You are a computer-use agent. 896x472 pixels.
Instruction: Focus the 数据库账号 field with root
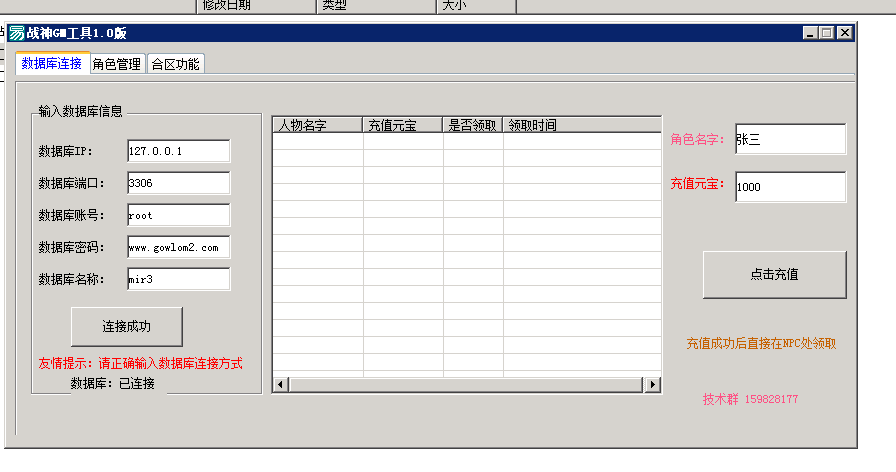coord(178,215)
